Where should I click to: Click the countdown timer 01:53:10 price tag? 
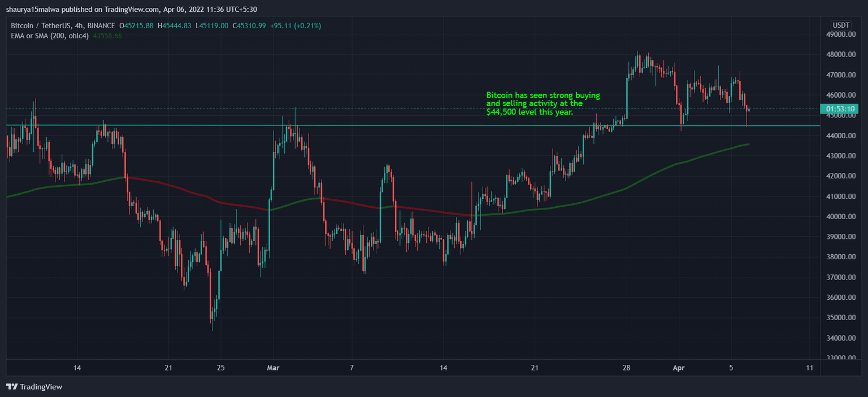click(x=841, y=109)
